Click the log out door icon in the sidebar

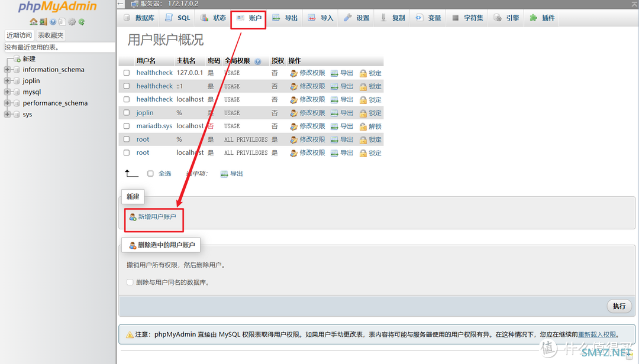pyautogui.click(x=43, y=22)
